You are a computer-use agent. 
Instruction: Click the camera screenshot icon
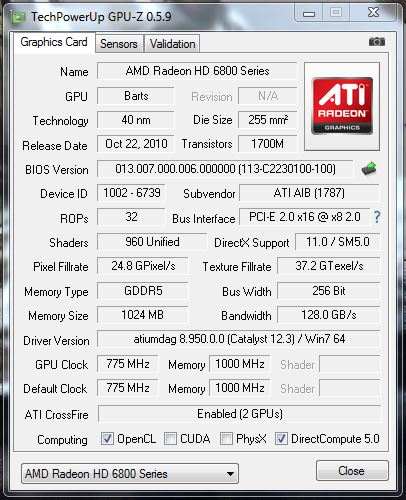click(377, 42)
